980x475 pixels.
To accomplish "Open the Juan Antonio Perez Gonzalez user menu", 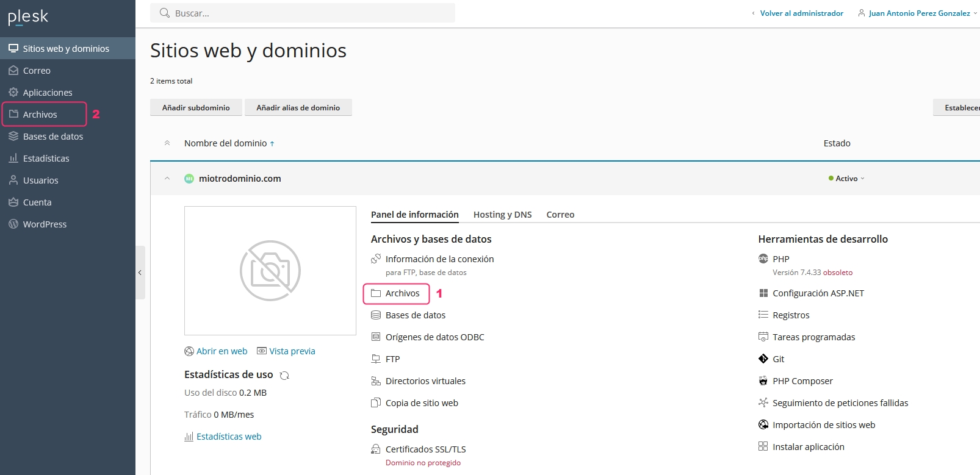I will (918, 13).
